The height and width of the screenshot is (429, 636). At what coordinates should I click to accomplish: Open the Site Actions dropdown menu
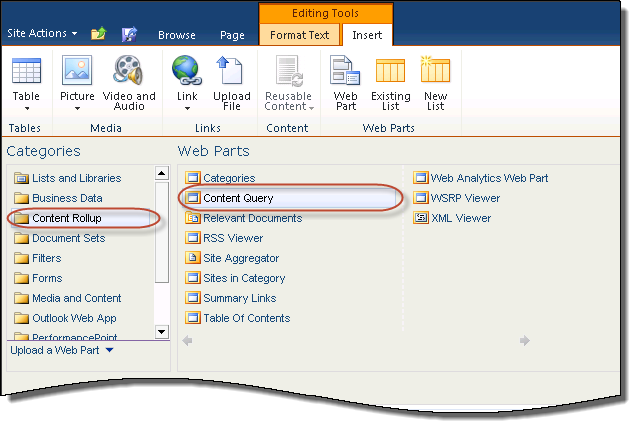[42, 33]
